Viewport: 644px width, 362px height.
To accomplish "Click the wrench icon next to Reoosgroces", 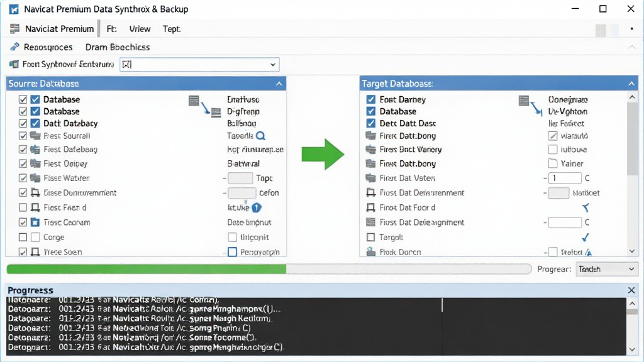I will point(15,47).
